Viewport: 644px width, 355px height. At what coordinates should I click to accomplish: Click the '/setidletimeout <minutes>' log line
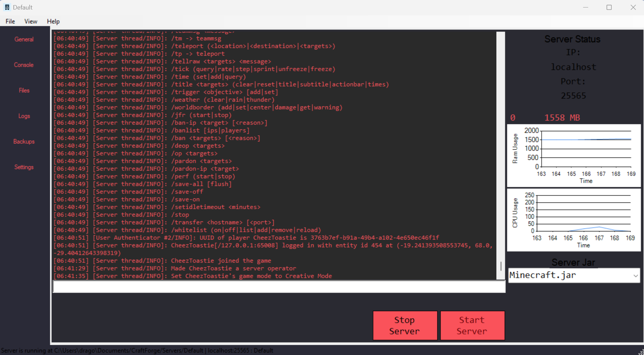tap(157, 207)
